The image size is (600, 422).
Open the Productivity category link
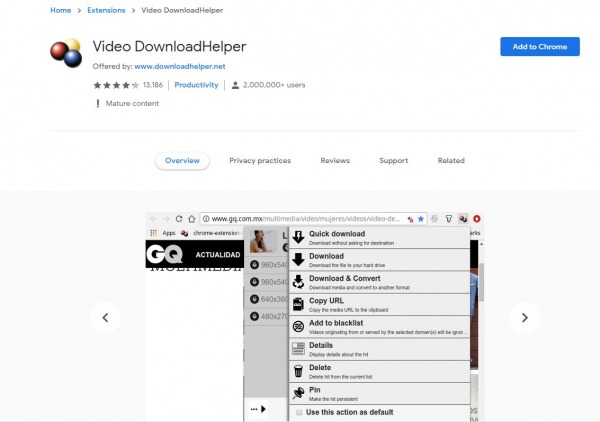point(196,85)
